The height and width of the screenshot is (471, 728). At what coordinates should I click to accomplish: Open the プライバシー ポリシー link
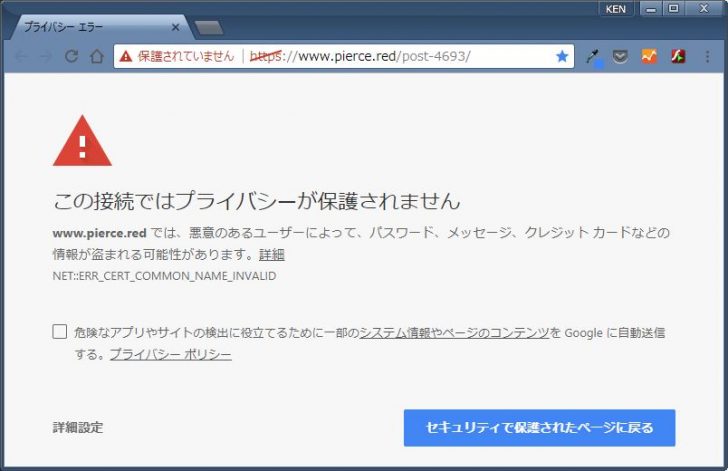(170, 355)
